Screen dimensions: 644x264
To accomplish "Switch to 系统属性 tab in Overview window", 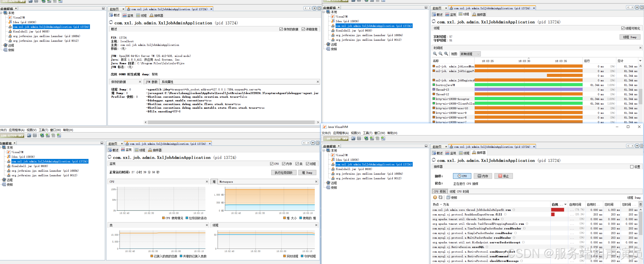I will pos(167,82).
